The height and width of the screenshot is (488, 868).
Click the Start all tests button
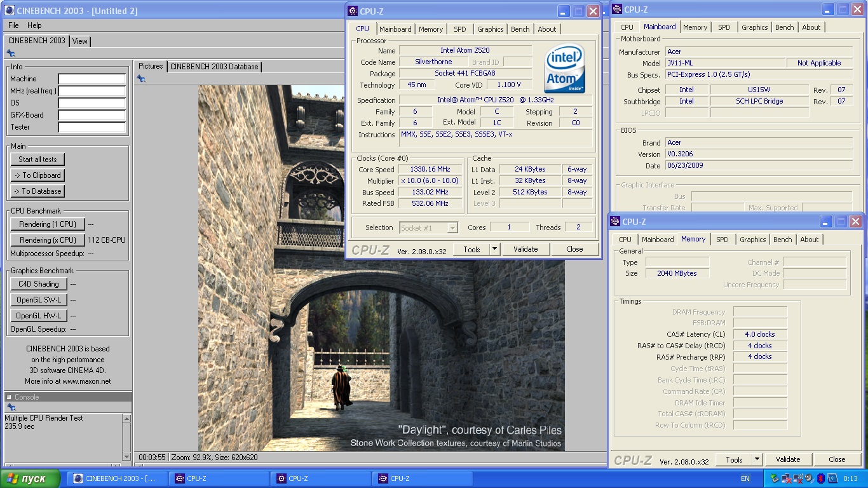pos(37,159)
